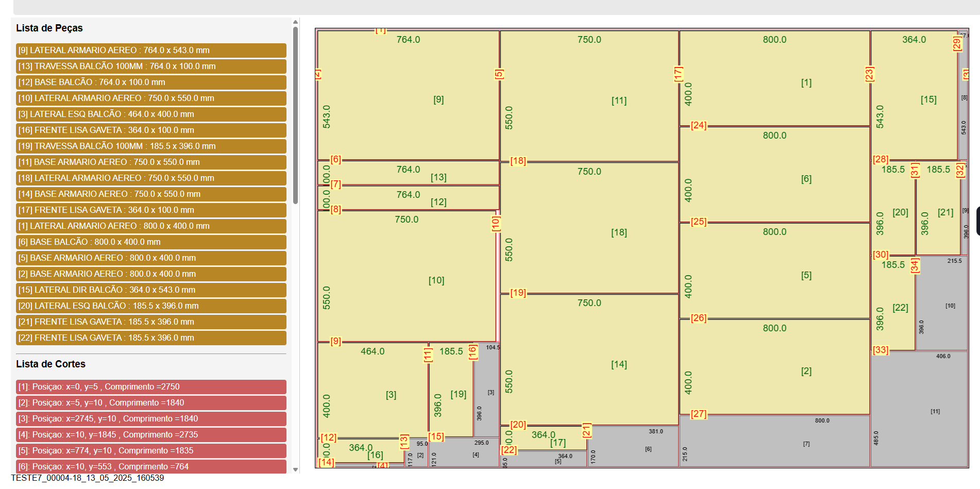The height and width of the screenshot is (489, 980).
Task: Click the left panel scrollbar up arrow
Action: coord(296,22)
